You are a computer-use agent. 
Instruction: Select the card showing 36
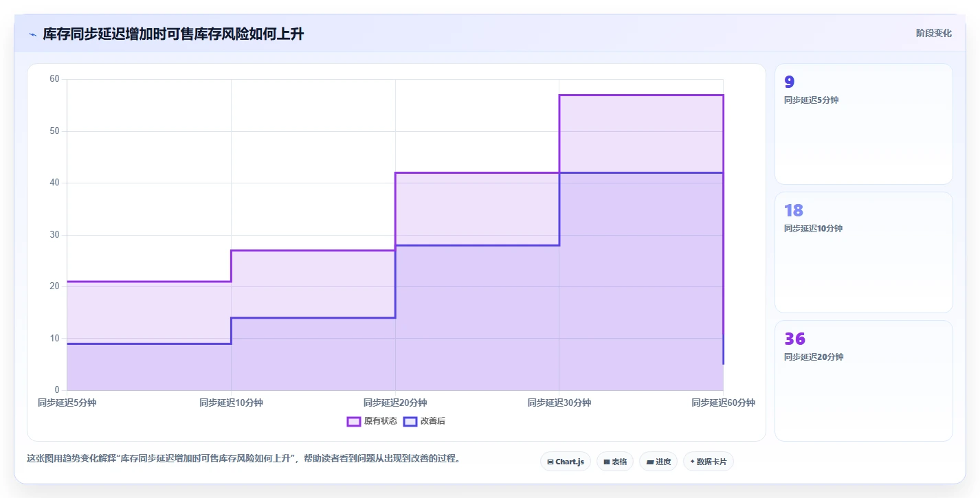863,381
